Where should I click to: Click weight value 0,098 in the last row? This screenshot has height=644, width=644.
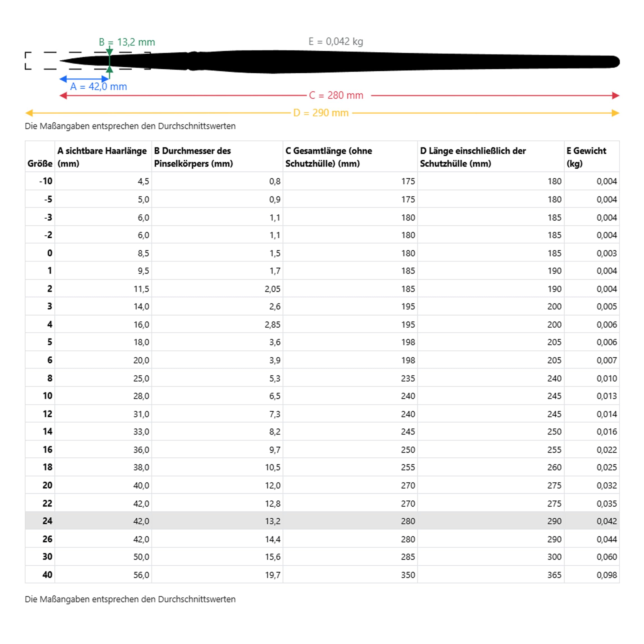pyautogui.click(x=607, y=575)
